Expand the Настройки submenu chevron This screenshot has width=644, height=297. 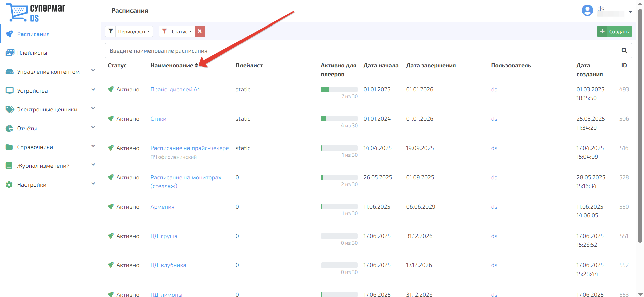pyautogui.click(x=93, y=183)
